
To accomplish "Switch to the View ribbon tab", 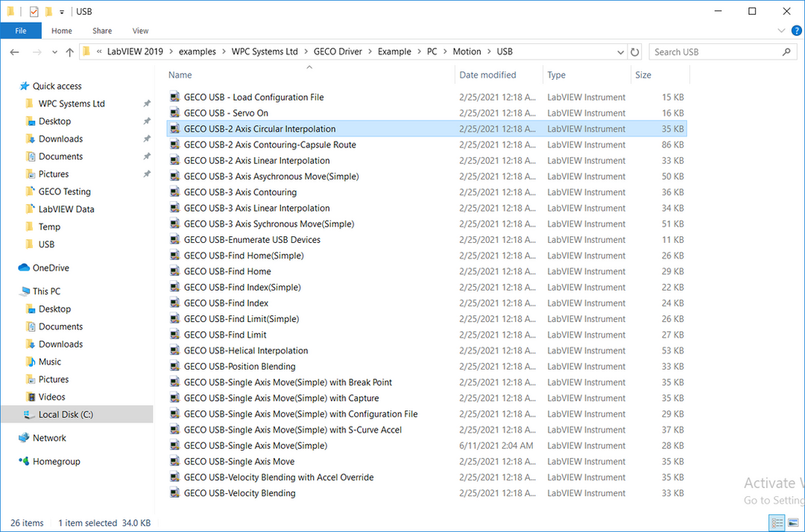I will pos(140,31).
